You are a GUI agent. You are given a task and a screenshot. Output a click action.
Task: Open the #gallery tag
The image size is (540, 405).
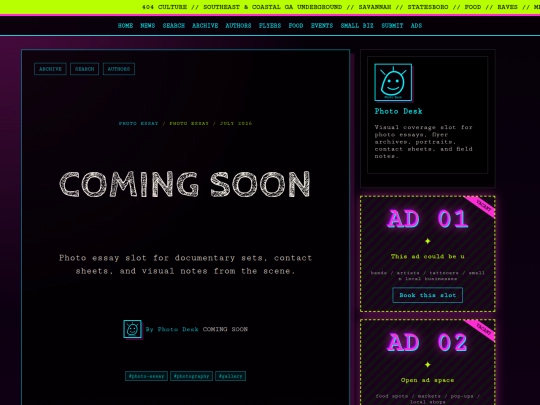pyautogui.click(x=230, y=376)
